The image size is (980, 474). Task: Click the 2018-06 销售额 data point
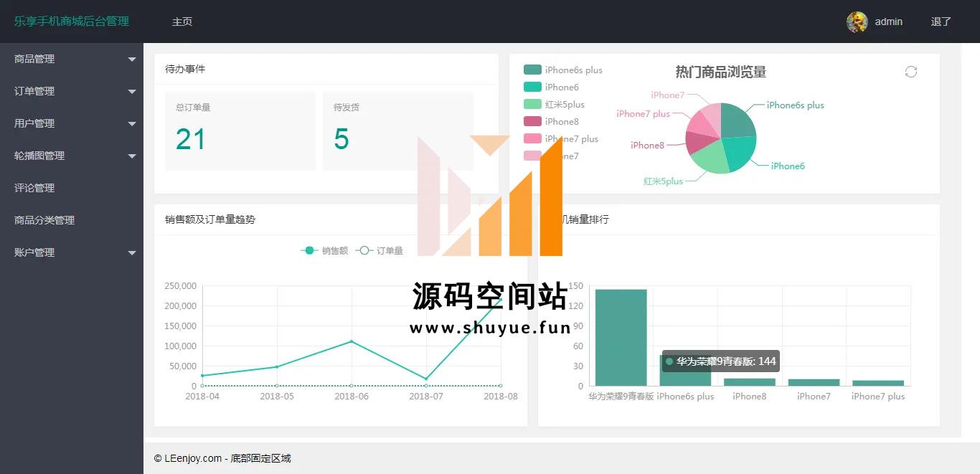coord(352,341)
